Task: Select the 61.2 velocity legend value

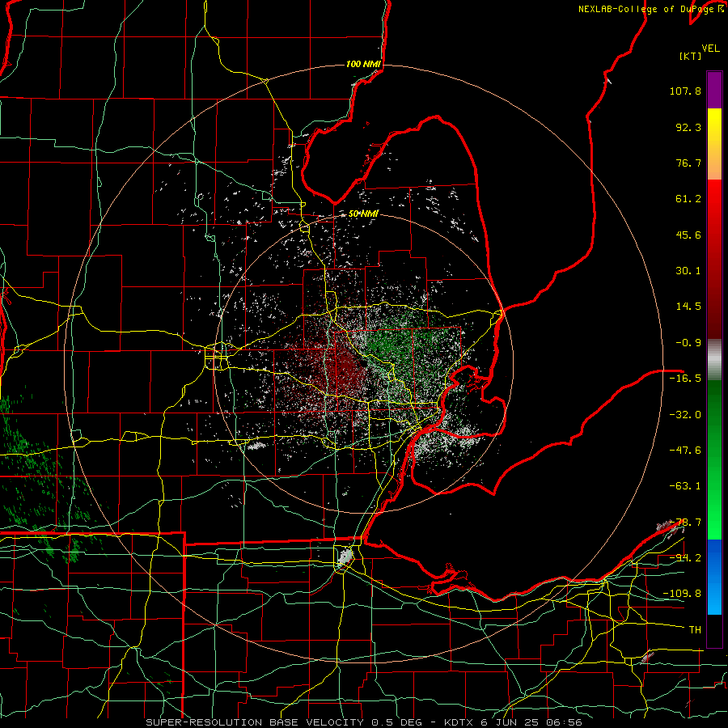Action: pyautogui.click(x=688, y=199)
